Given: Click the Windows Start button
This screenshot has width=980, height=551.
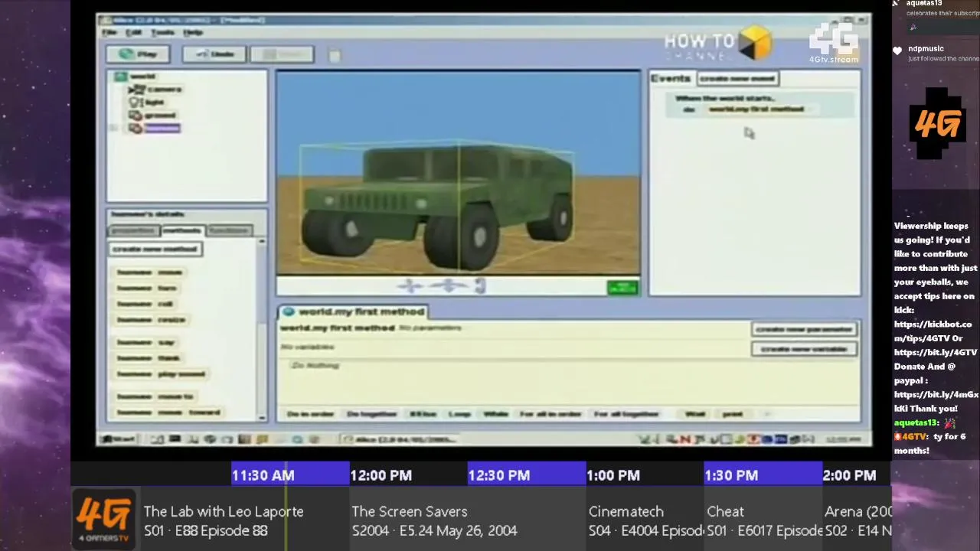Looking at the screenshot, I should click(119, 439).
